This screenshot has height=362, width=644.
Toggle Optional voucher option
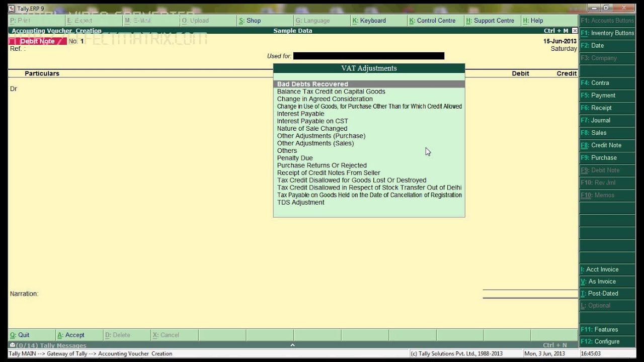tap(607, 306)
